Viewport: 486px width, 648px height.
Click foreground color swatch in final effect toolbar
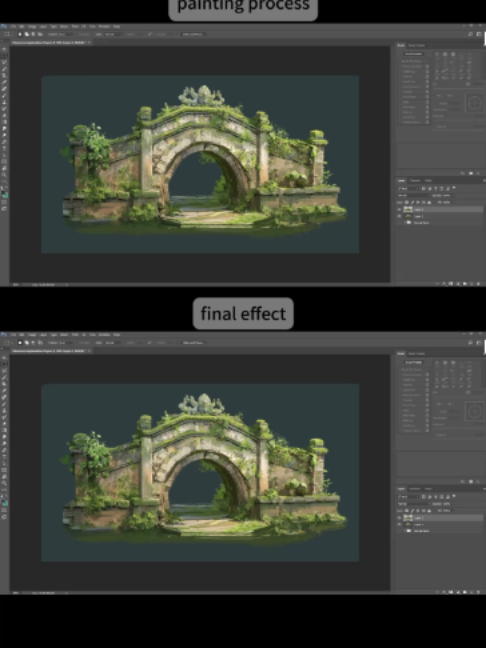[4, 501]
